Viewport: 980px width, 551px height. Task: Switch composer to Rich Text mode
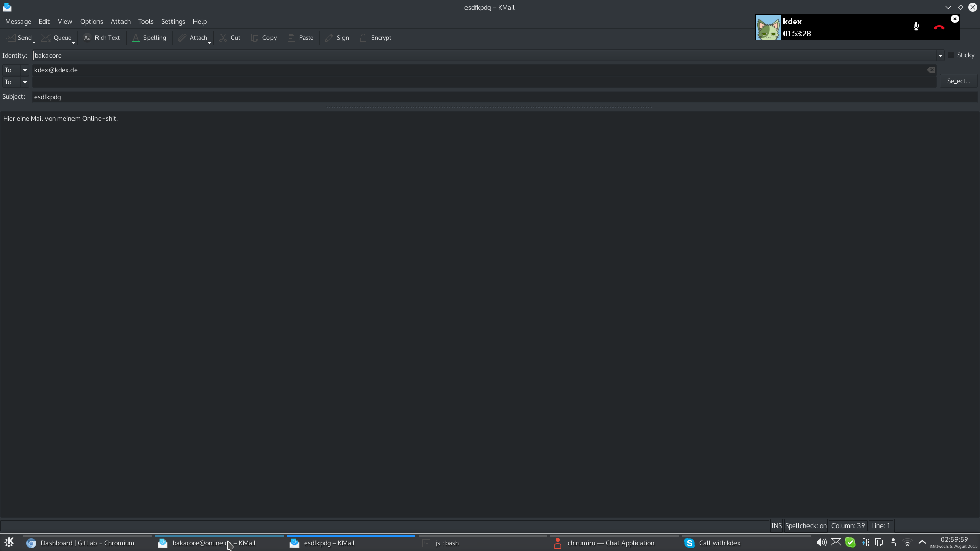click(102, 38)
